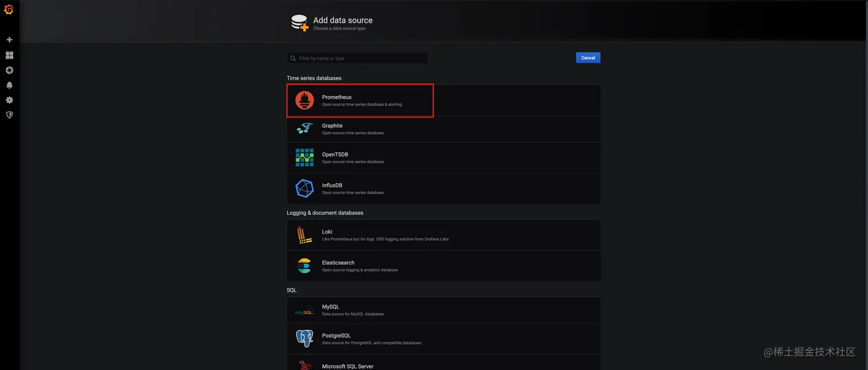The image size is (868, 370).
Task: Focus the Filter by name or type field
Action: (x=358, y=59)
